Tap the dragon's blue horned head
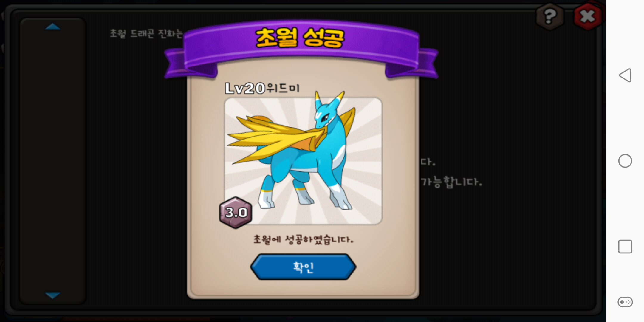The height and width of the screenshot is (322, 644). pyautogui.click(x=328, y=111)
